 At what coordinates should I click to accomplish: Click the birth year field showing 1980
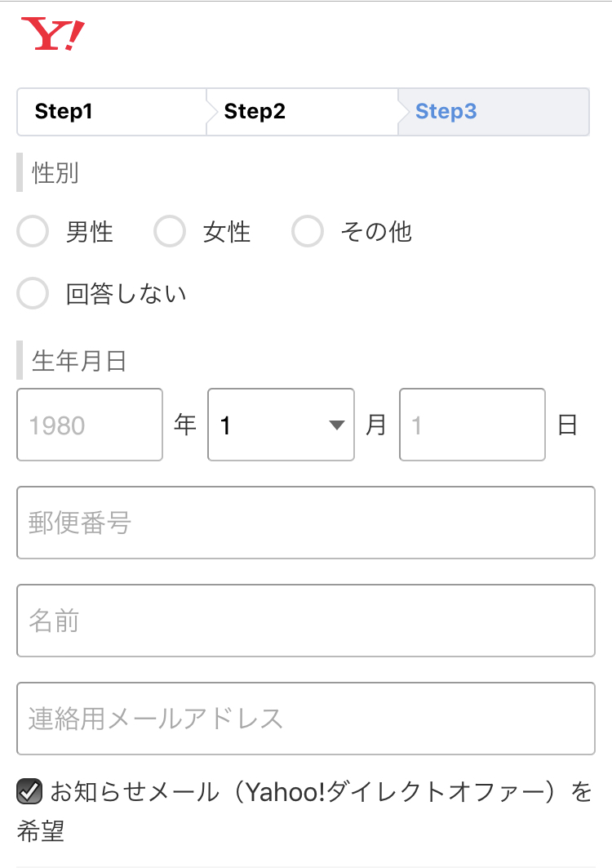(90, 425)
